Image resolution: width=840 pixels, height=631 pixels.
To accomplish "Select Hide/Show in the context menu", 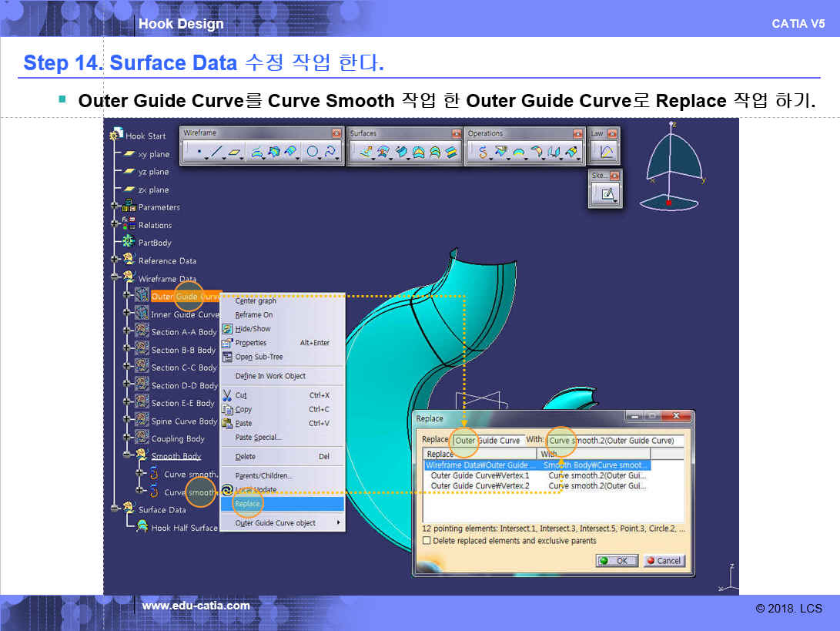I will pos(253,329).
